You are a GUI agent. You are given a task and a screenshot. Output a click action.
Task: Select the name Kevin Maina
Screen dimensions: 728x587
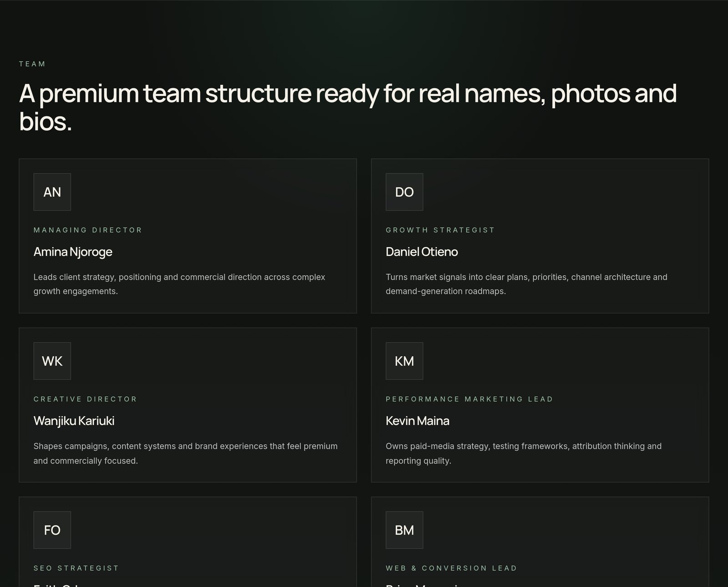point(417,421)
